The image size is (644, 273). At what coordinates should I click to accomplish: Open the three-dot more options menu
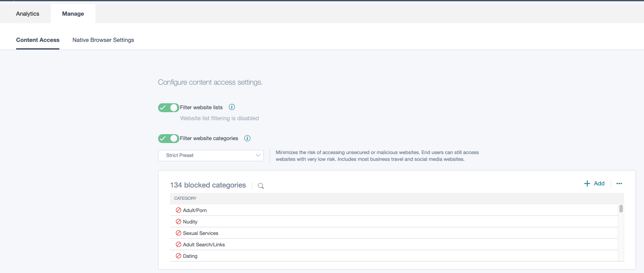pyautogui.click(x=619, y=184)
